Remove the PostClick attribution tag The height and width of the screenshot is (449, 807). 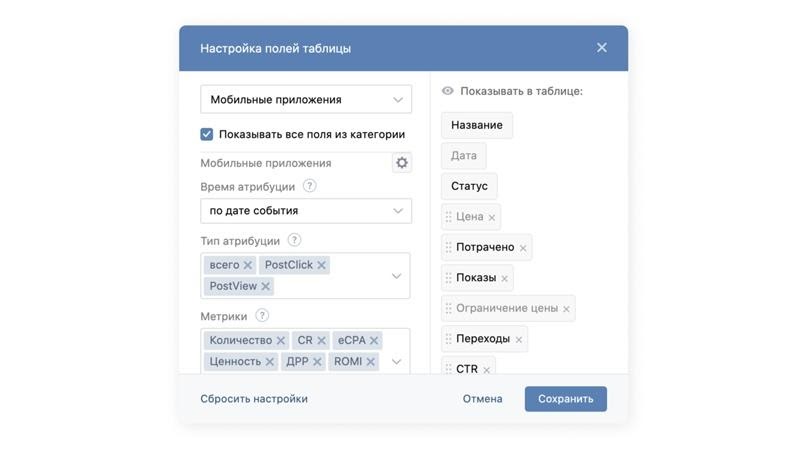pos(322,265)
